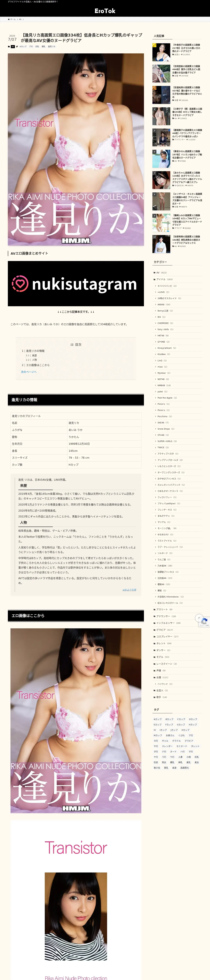Jump to 来歴 in table of contents
This screenshot has width=210, height=980.
[34, 355]
